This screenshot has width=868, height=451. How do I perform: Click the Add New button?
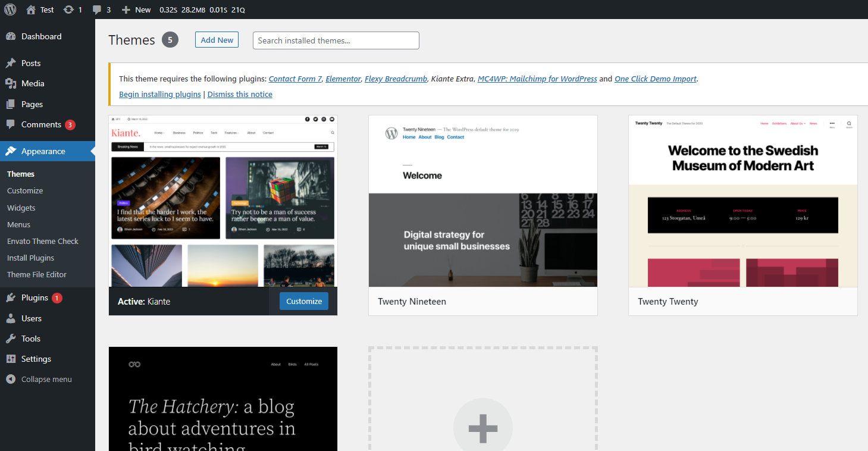(x=217, y=40)
